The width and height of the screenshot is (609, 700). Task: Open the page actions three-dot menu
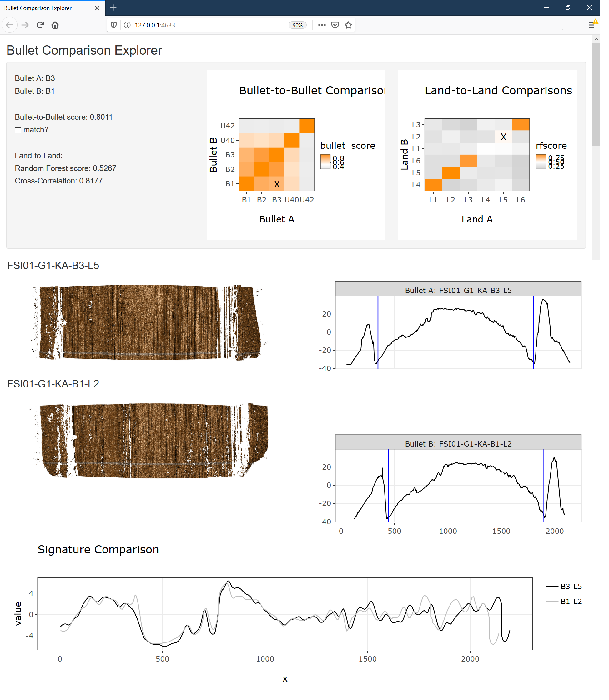click(322, 25)
